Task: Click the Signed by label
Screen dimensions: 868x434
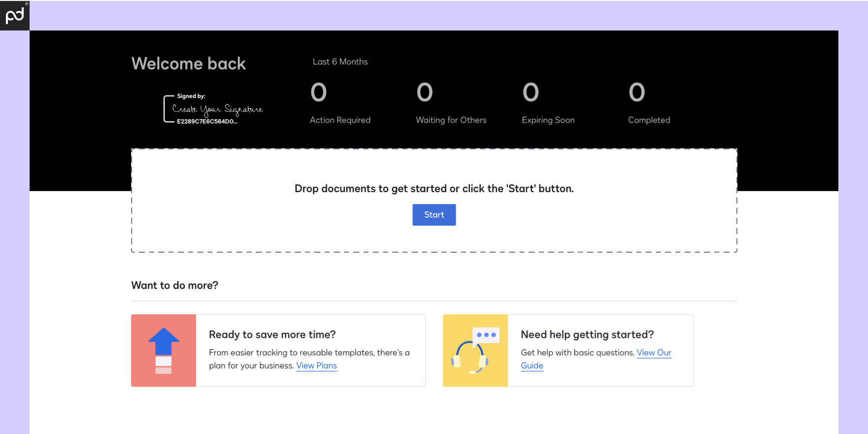Action: [191, 96]
